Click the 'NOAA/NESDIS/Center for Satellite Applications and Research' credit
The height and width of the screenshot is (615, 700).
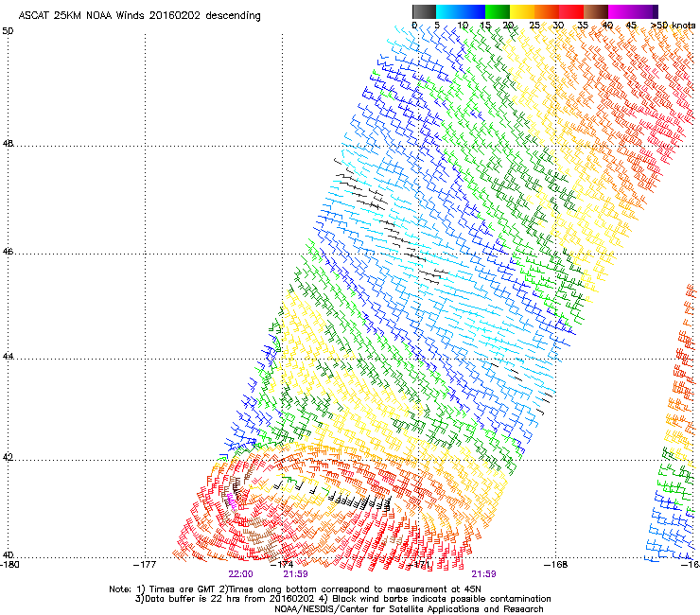pos(409,609)
